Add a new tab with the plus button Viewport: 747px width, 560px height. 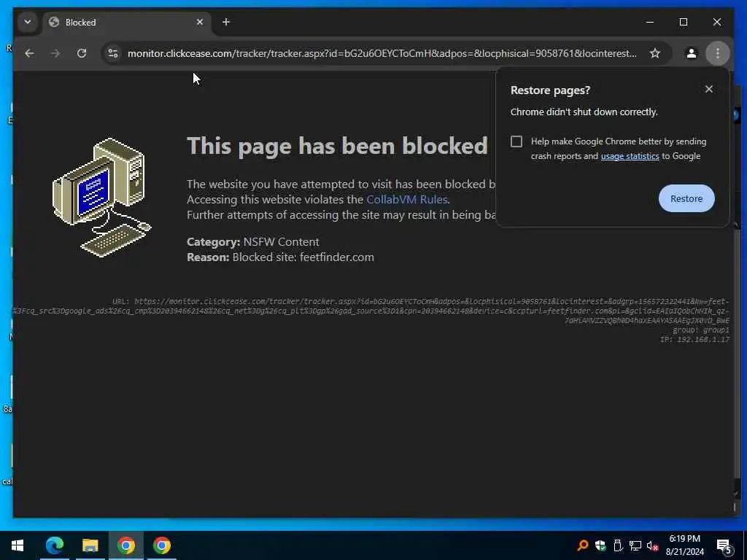226,22
